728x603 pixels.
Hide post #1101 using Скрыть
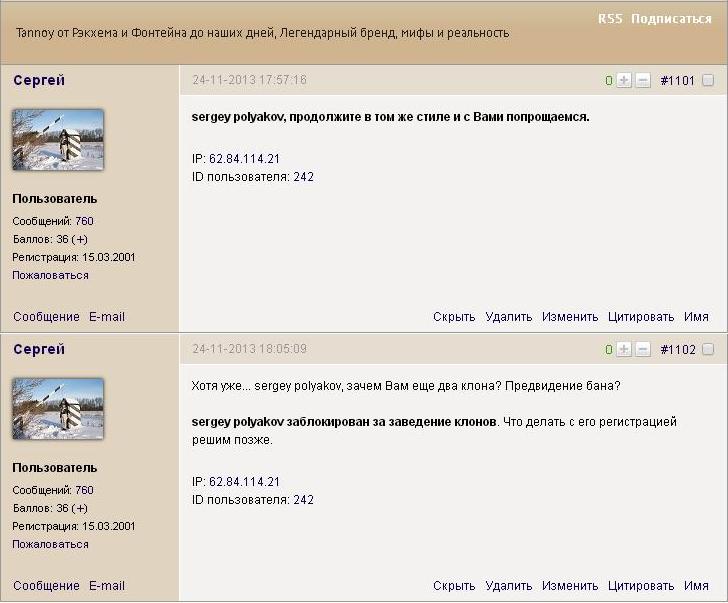point(454,317)
